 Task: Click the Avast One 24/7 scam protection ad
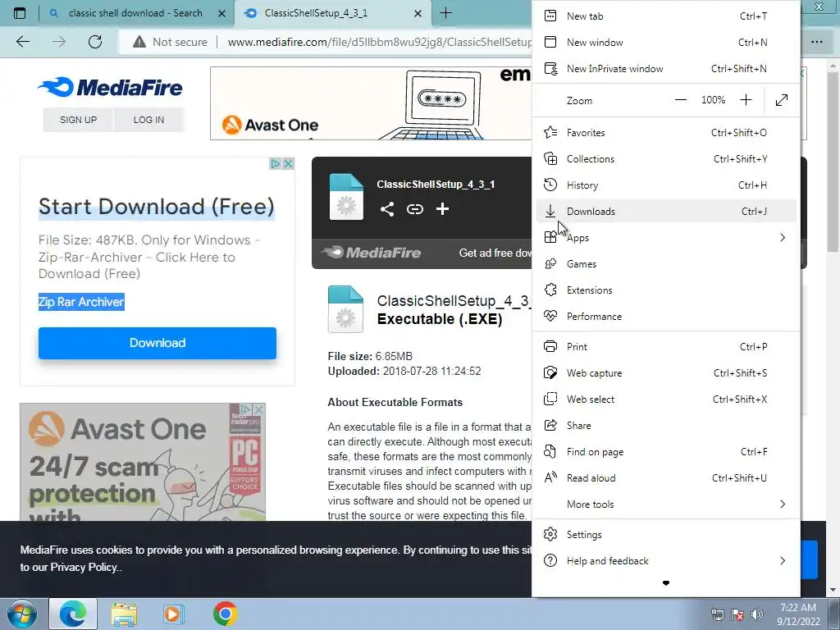(143, 462)
